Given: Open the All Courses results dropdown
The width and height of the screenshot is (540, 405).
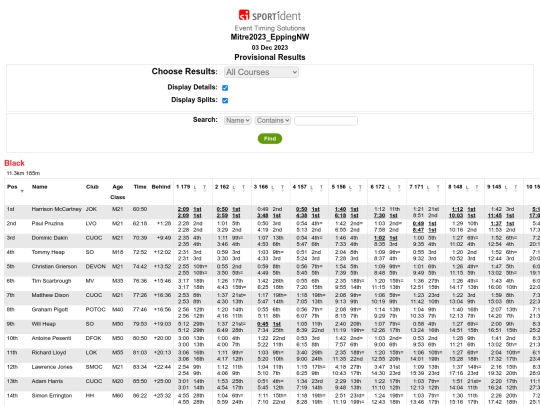Looking at the screenshot, I should click(261, 72).
